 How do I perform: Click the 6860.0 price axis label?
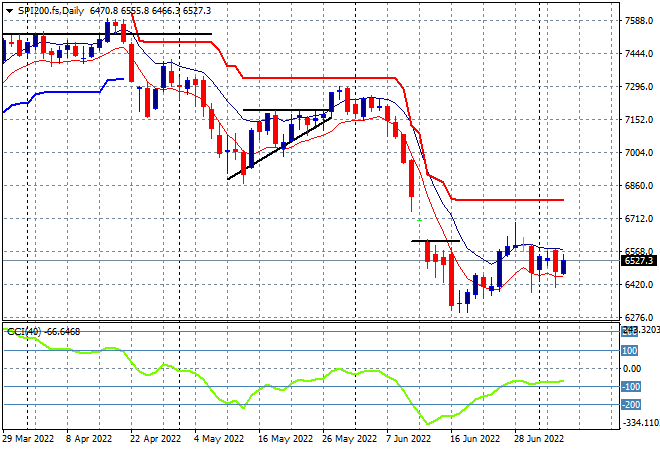pyautogui.click(x=639, y=186)
